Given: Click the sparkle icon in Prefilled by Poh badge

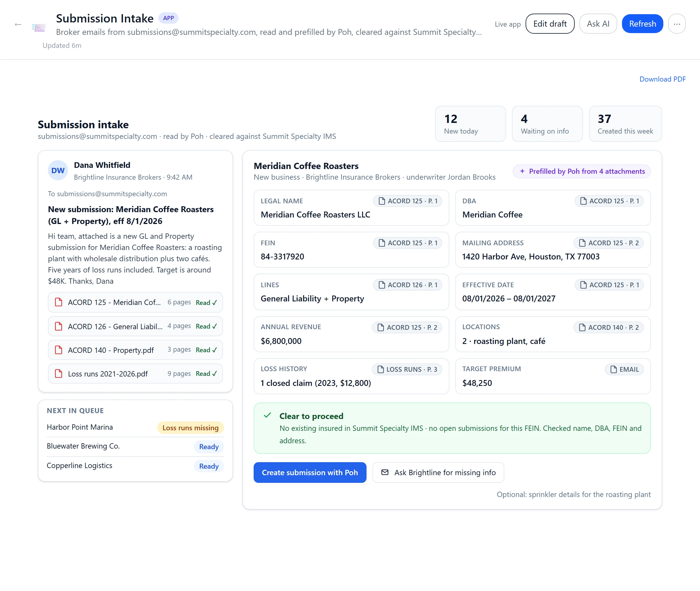Looking at the screenshot, I should pos(522,171).
